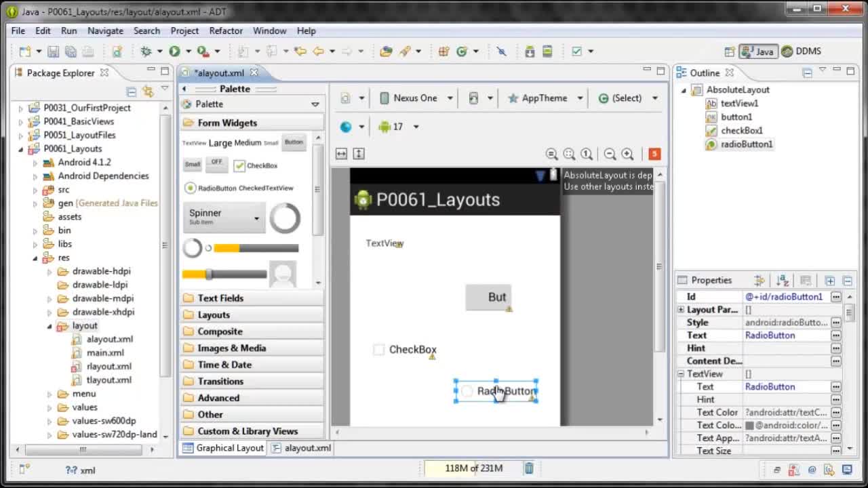Open the Android Virtual Device Manager icon
Image resolution: width=868 pixels, height=488 pixels.
(547, 51)
